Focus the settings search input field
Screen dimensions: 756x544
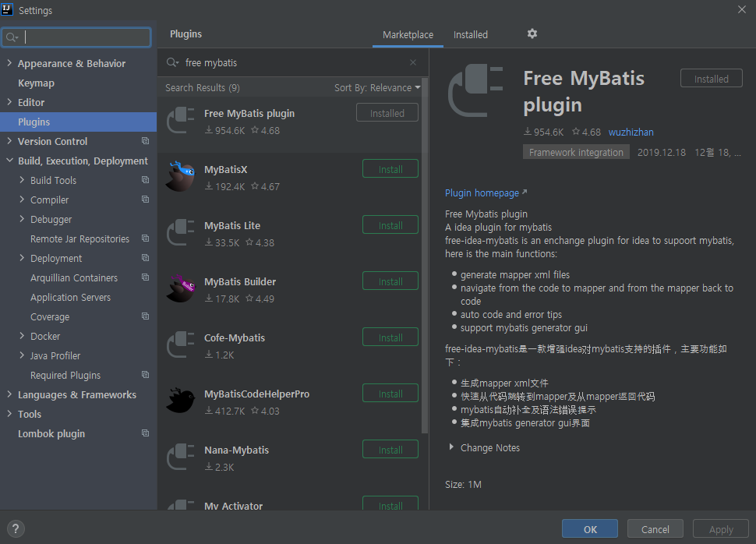pyautogui.click(x=76, y=37)
